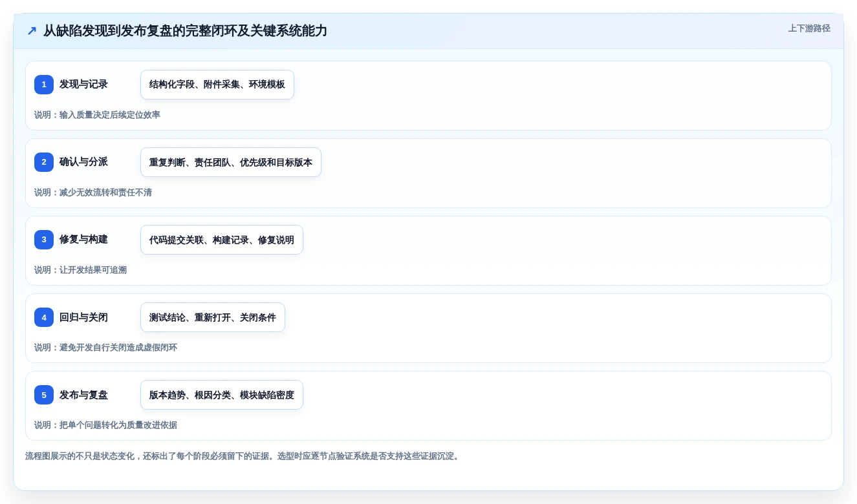Click the note 说明：让开发结果可追溯

[x=80, y=270]
